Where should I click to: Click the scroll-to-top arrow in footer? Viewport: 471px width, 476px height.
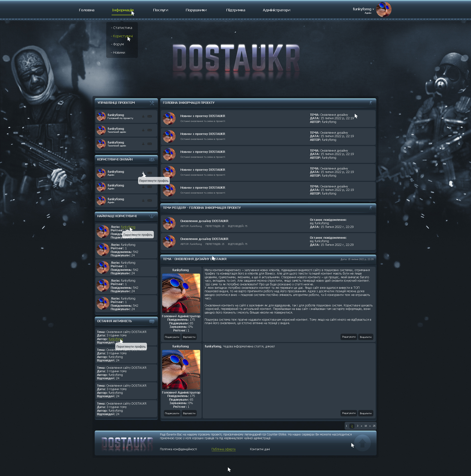tap(362, 443)
